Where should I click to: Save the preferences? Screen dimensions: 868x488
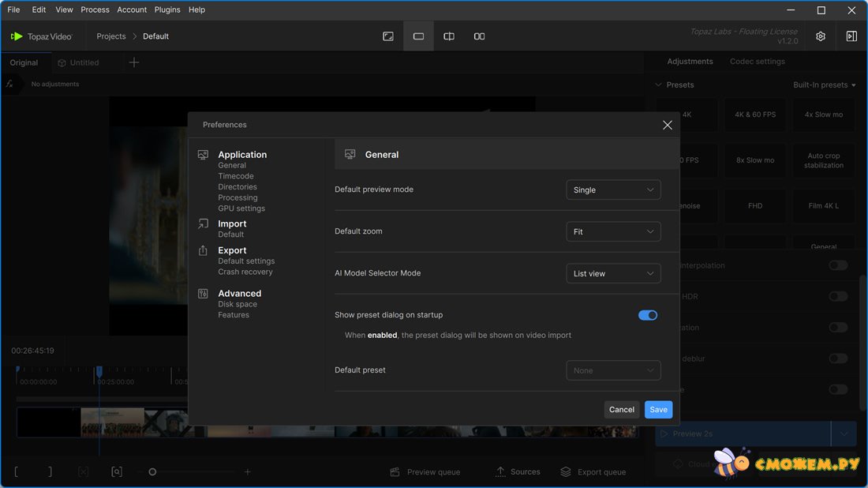point(658,409)
